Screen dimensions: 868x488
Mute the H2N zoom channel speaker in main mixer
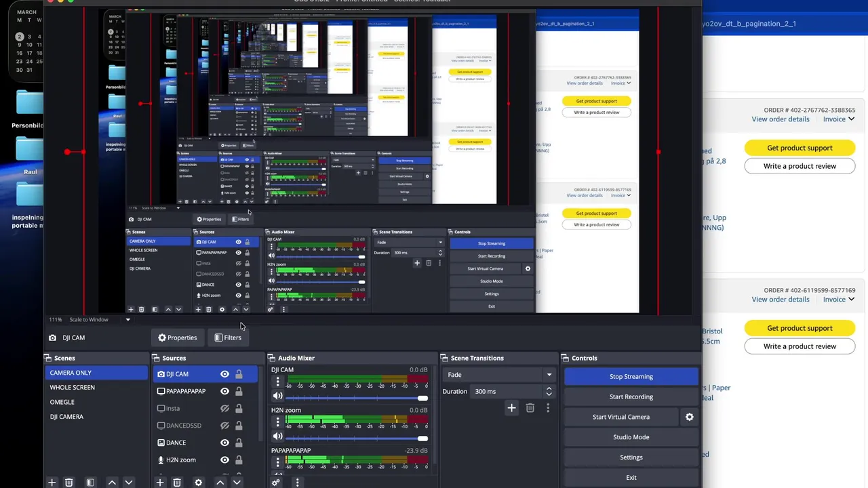tap(277, 436)
